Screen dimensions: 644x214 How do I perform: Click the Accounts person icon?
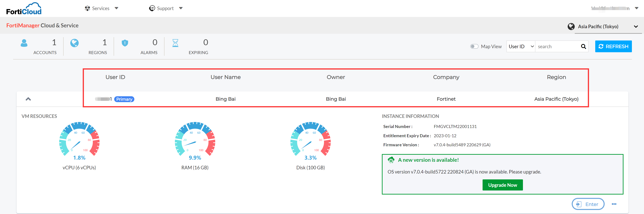click(x=24, y=43)
